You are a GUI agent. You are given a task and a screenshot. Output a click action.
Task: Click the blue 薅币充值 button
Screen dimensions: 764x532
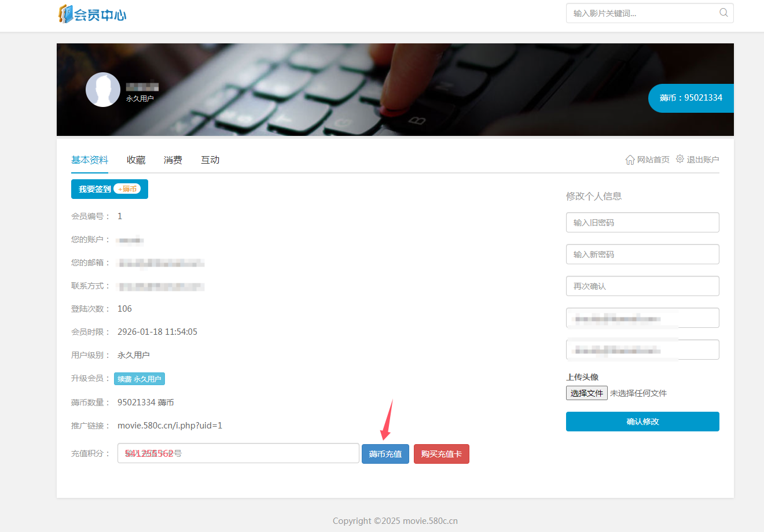click(385, 454)
